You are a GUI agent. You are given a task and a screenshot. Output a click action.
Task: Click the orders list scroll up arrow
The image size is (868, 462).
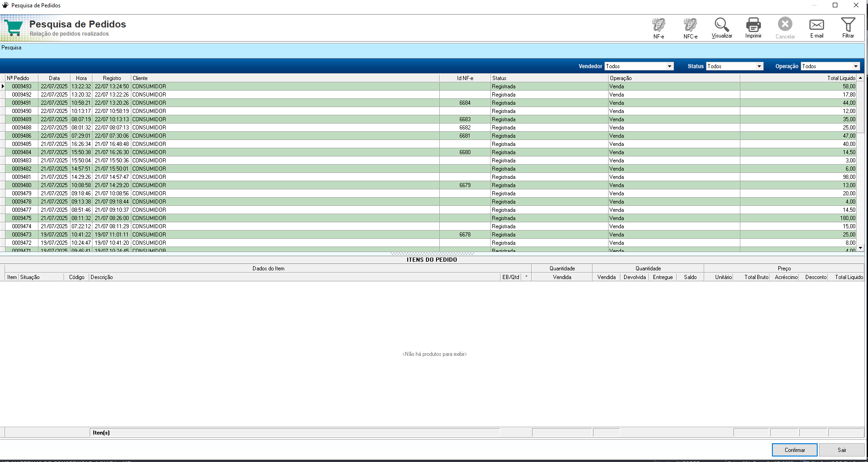860,78
